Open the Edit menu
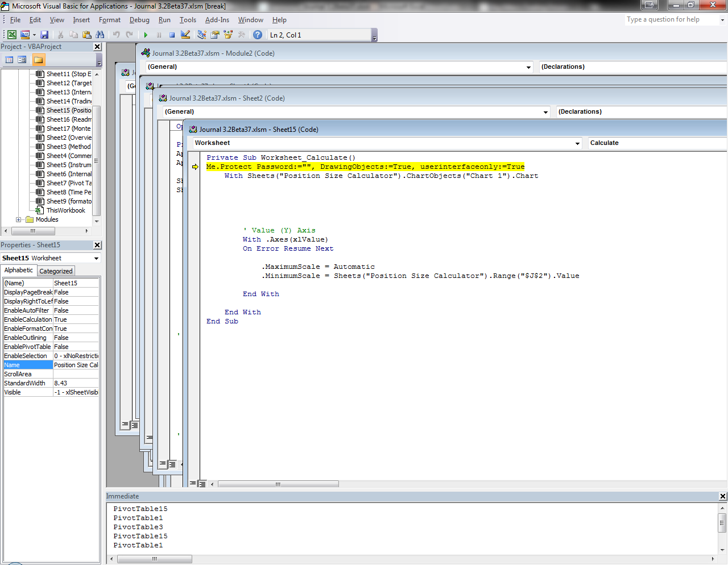The width and height of the screenshot is (728, 565). point(35,20)
